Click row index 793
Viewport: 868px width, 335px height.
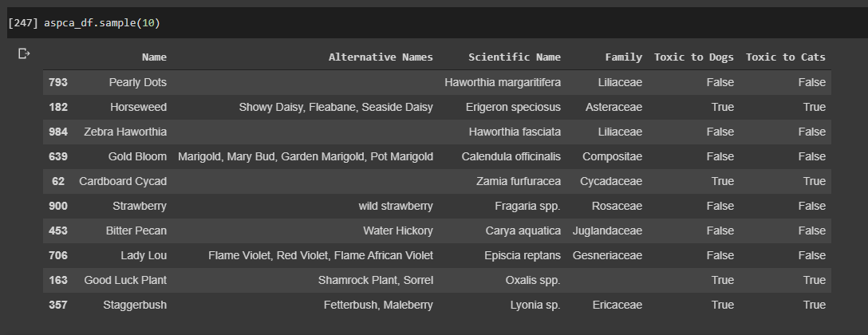pyautogui.click(x=58, y=82)
